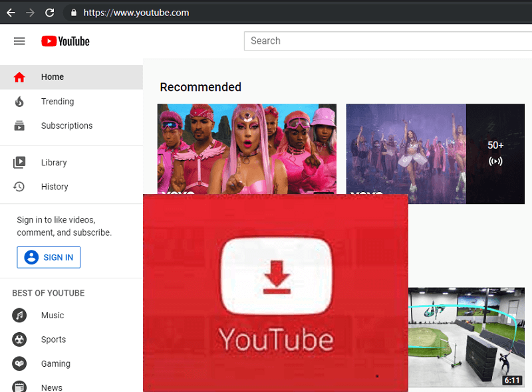Open the indoor golf course video thumbnail
532x392 pixels.
point(467,337)
